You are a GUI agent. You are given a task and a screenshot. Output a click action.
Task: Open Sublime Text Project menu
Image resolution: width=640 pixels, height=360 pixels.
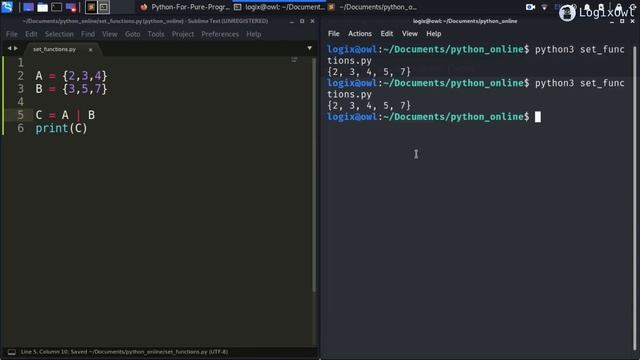(183, 34)
